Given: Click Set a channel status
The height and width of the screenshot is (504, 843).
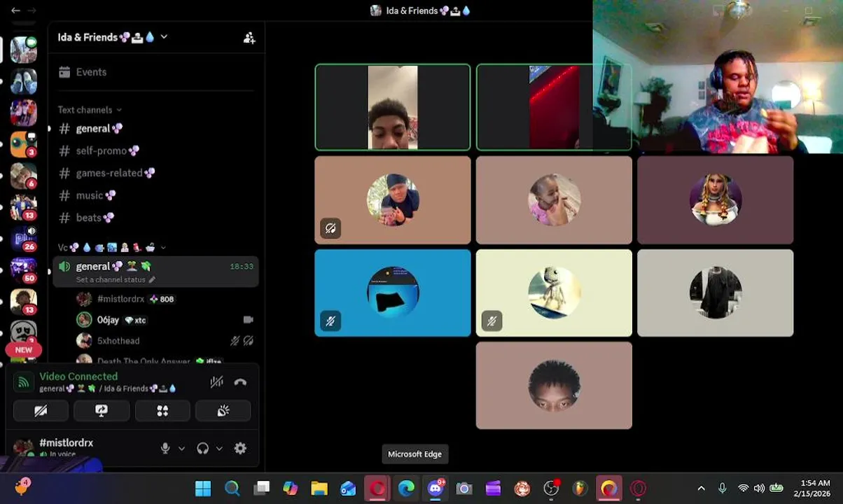Looking at the screenshot, I should point(116,280).
